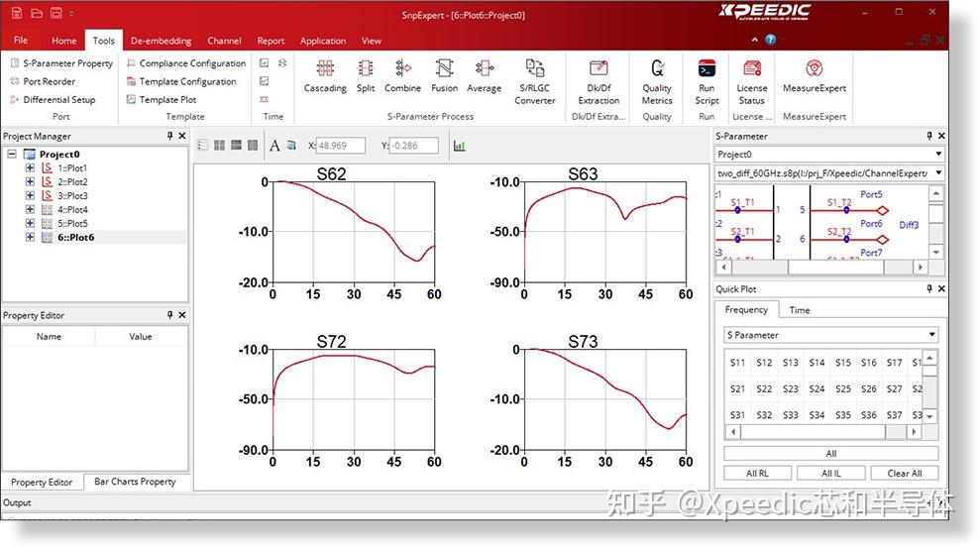This screenshot has width=980, height=548.
Task: Click the All button in Quick Plot
Action: pyautogui.click(x=830, y=453)
